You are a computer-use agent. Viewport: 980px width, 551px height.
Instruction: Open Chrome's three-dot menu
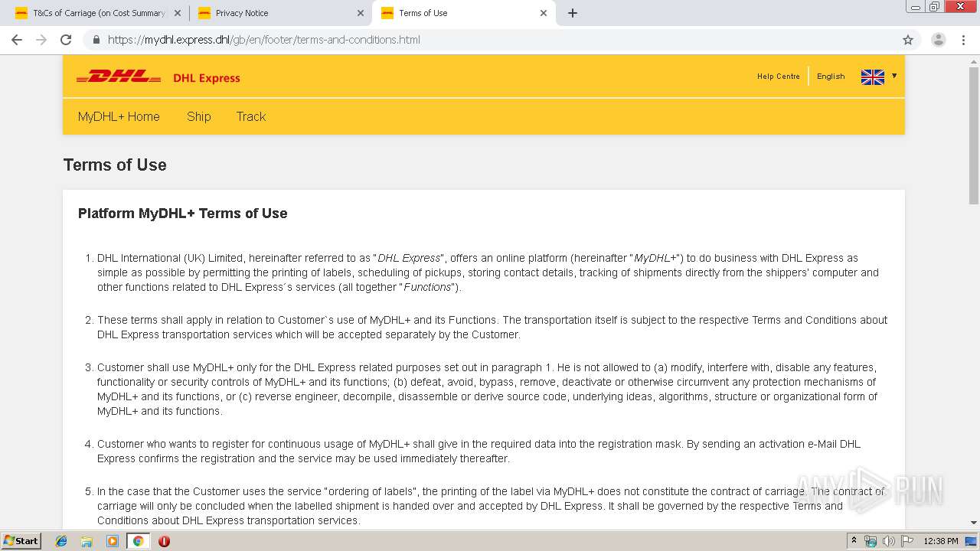point(964,40)
